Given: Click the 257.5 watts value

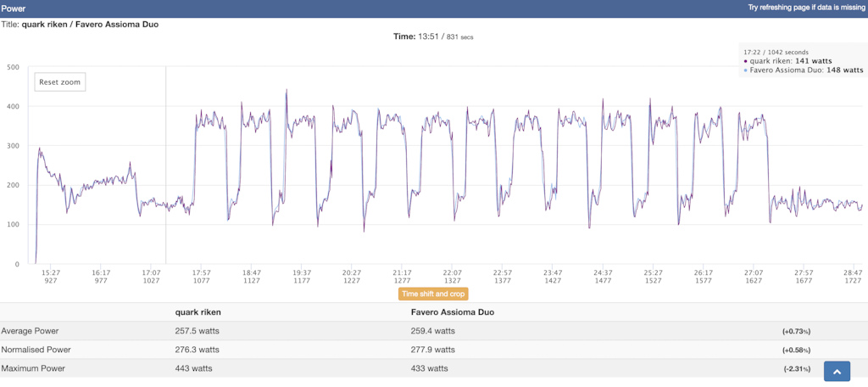Looking at the screenshot, I should click(197, 331).
